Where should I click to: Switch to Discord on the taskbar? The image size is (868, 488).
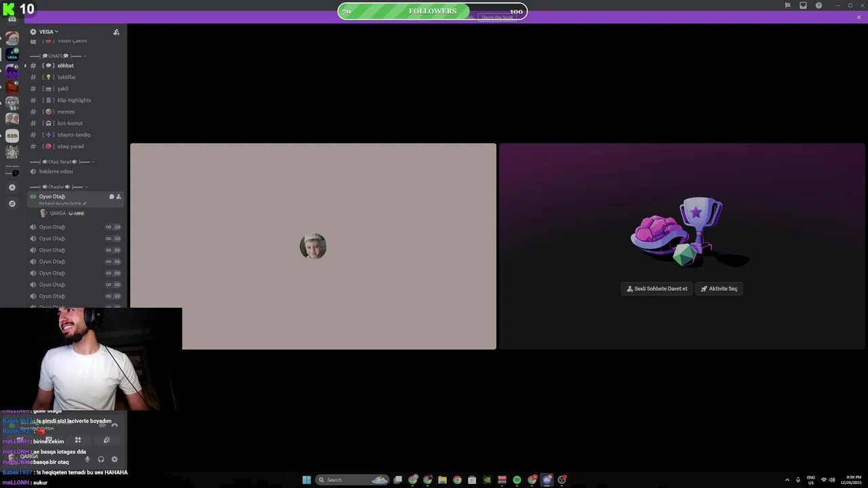pyautogui.click(x=547, y=480)
